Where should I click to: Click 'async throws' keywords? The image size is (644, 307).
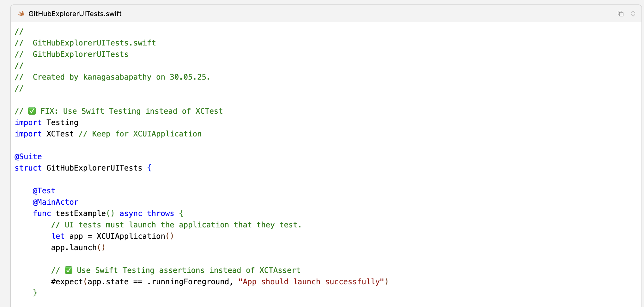point(147,214)
